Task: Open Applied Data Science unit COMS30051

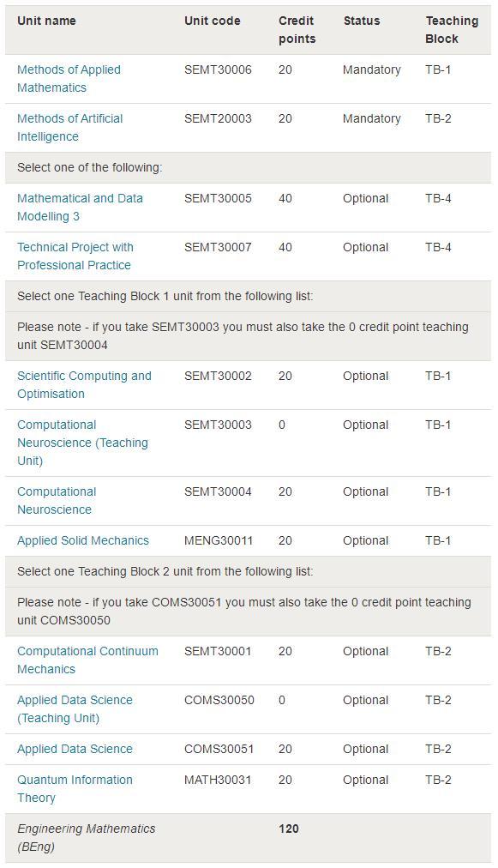Action: 75,749
